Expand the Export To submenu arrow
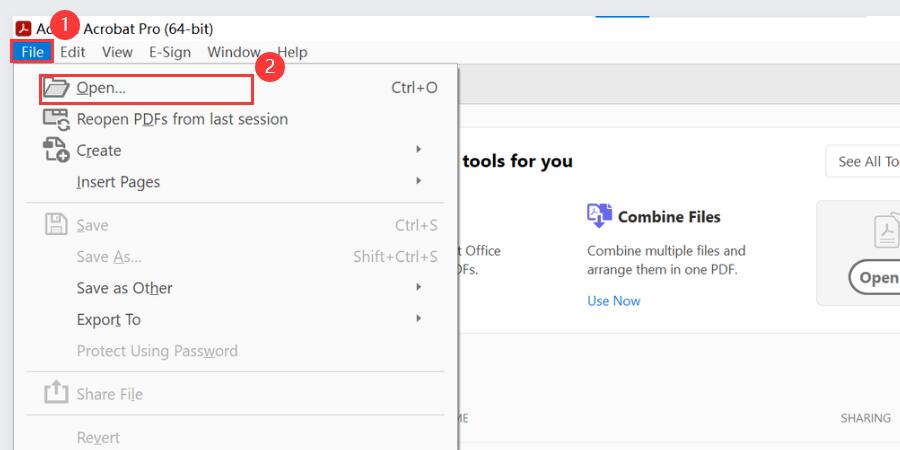 tap(419, 319)
